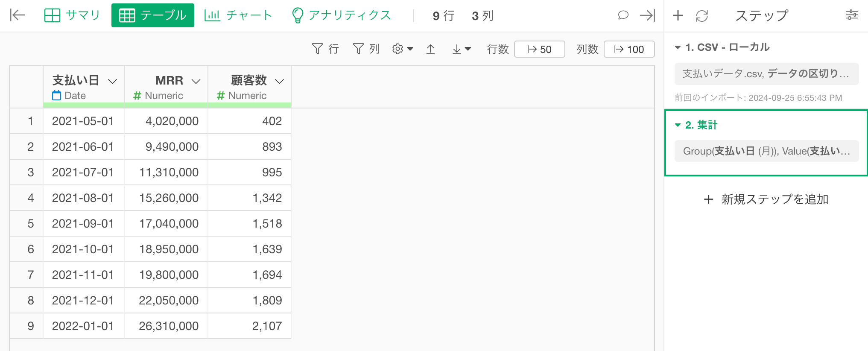
Task: Collapse the right step panel arrow
Action: (648, 15)
